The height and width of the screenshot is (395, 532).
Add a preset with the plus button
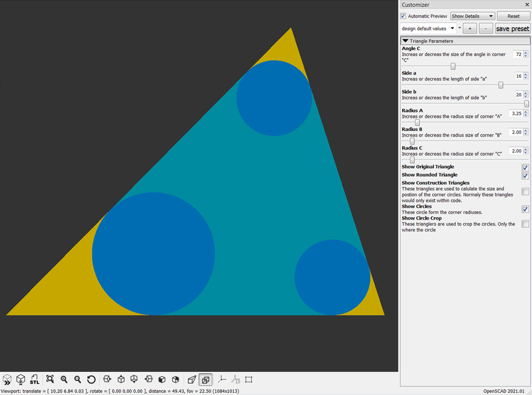(470, 29)
